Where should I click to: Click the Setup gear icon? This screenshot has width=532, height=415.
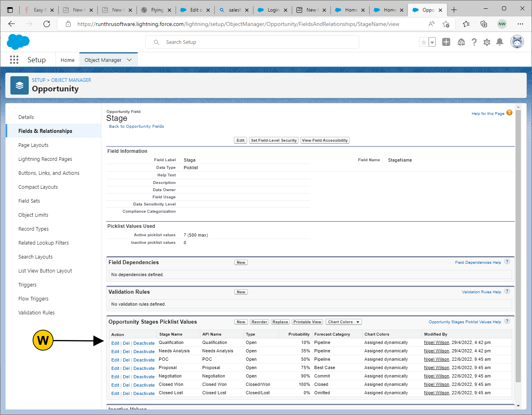487,42
